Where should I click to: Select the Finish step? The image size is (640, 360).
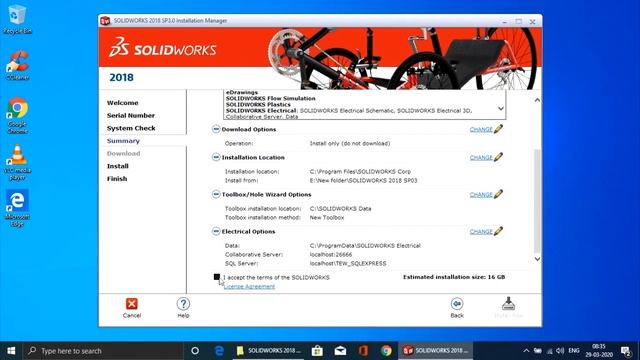click(x=117, y=179)
